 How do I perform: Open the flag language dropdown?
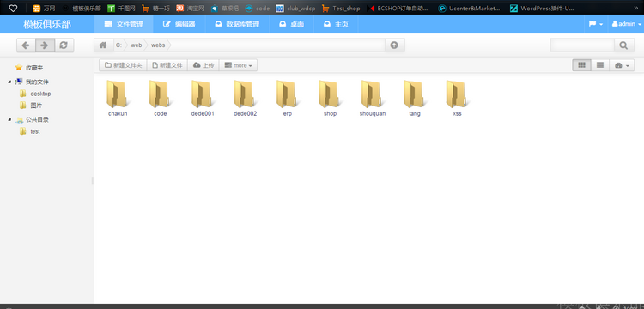point(596,24)
